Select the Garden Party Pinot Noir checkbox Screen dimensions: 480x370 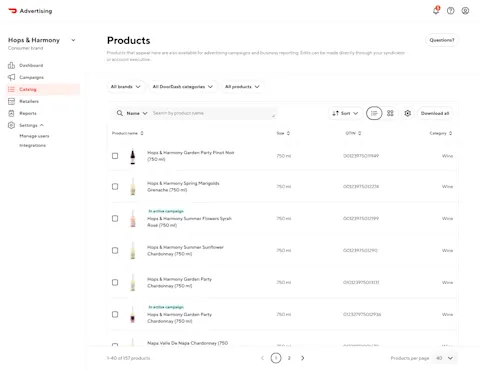115,156
